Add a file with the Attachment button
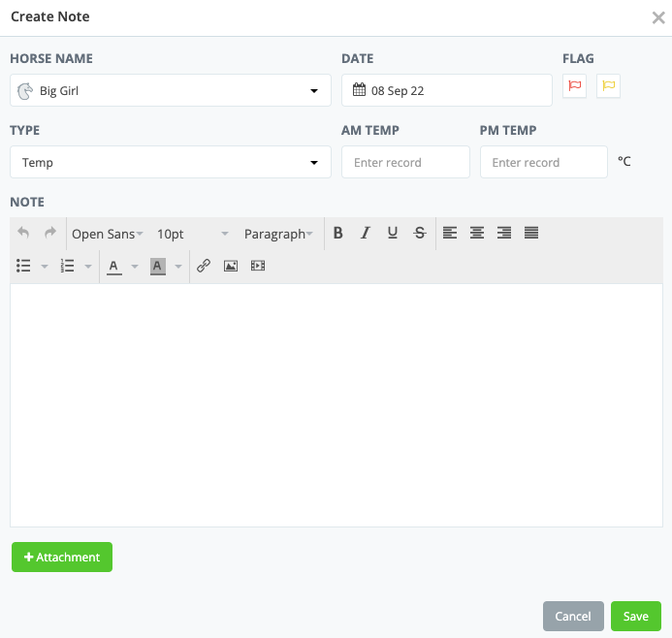672x638 pixels. 62,558
